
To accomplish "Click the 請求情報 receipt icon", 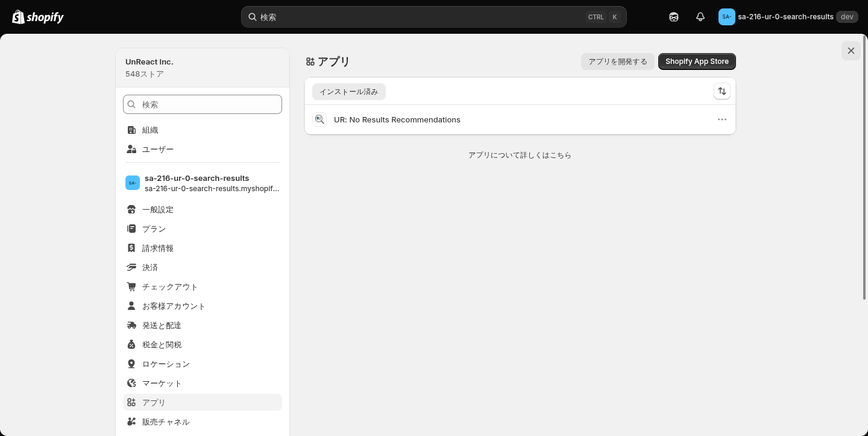I will [131, 248].
